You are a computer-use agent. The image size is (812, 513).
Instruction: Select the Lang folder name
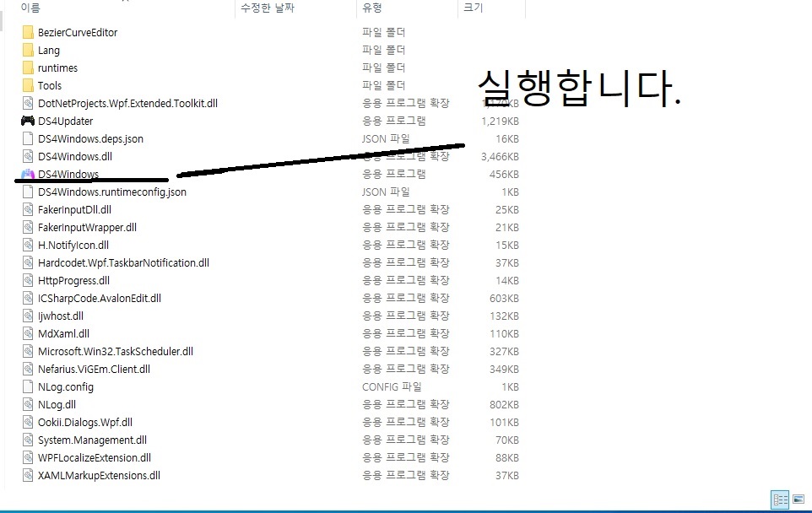tap(49, 51)
